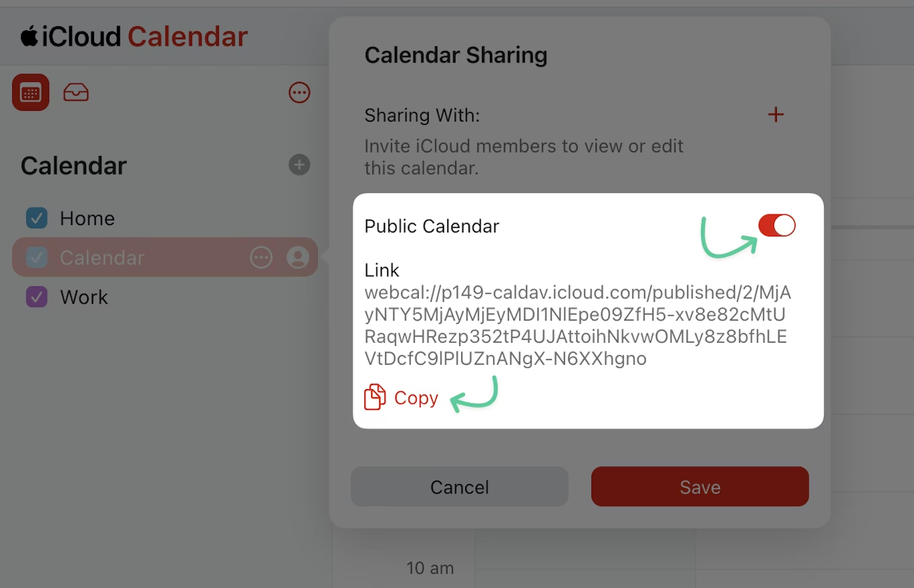Click the Copy link text
The image size is (914, 588).
click(x=416, y=398)
